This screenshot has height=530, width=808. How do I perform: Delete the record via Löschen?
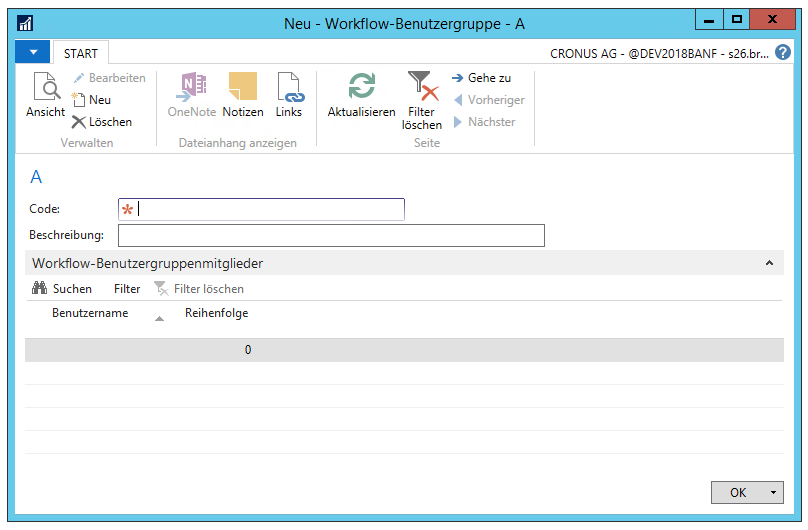click(x=102, y=122)
